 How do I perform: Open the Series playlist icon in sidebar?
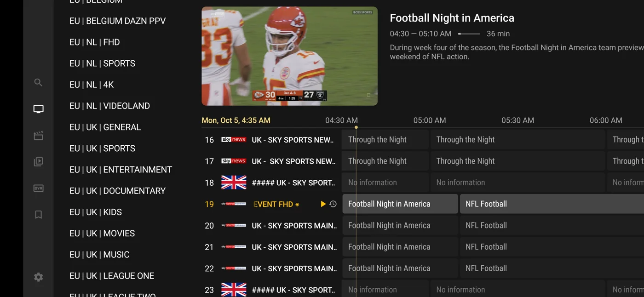(x=39, y=162)
